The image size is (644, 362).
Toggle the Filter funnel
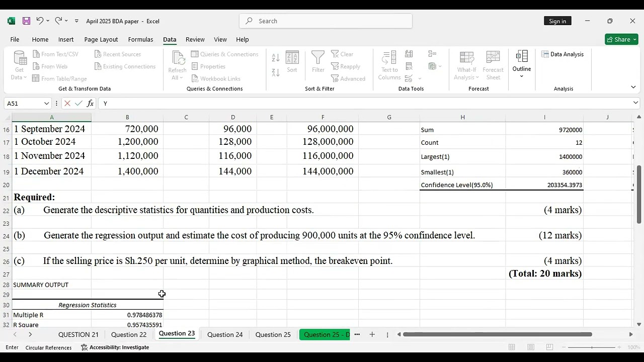(318, 62)
